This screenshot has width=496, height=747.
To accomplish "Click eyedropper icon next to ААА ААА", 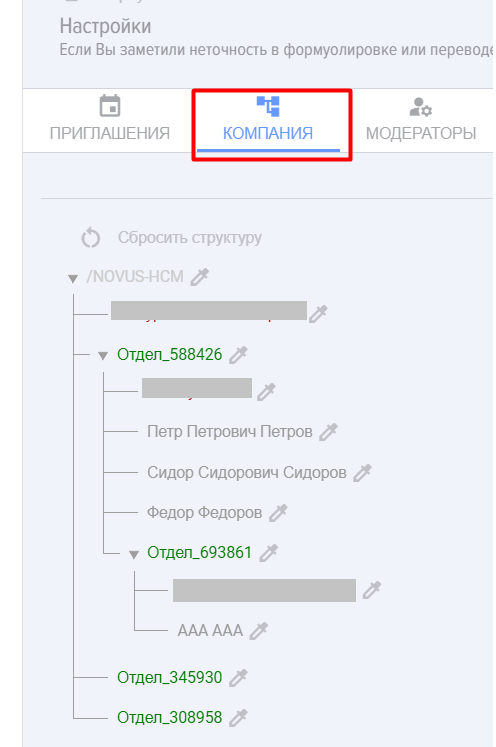I will (x=259, y=631).
